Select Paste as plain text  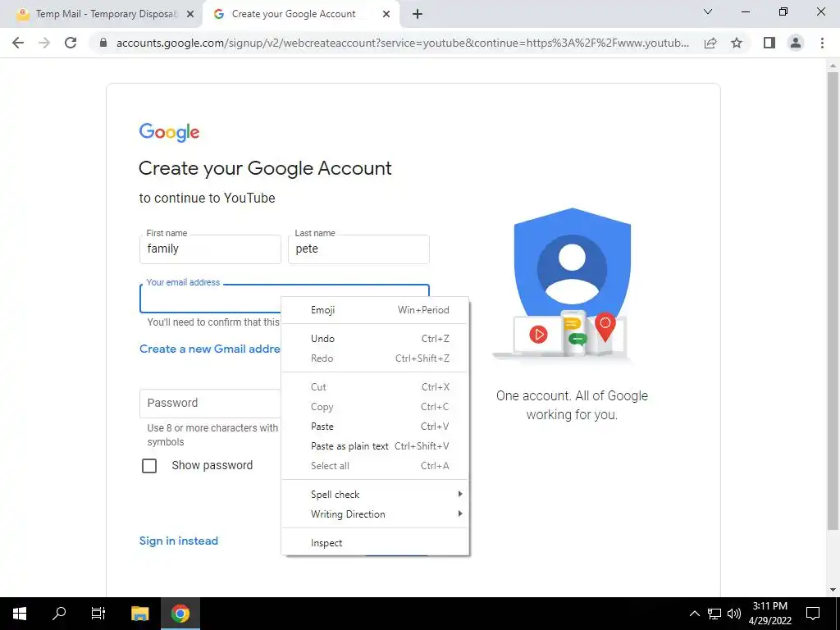coord(375,446)
